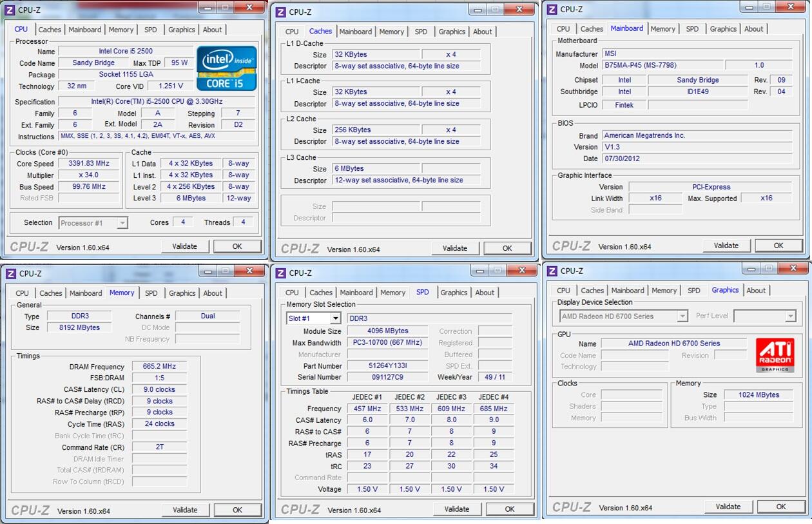Viewport: 812px width, 524px height.
Task: Click Validate in the CPU window
Action: (184, 246)
